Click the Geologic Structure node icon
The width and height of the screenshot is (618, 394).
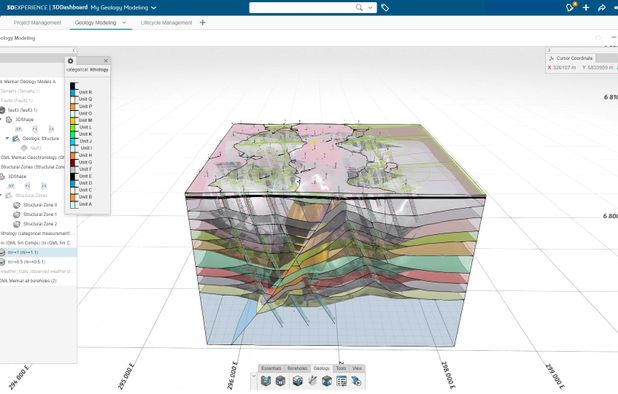[16, 139]
